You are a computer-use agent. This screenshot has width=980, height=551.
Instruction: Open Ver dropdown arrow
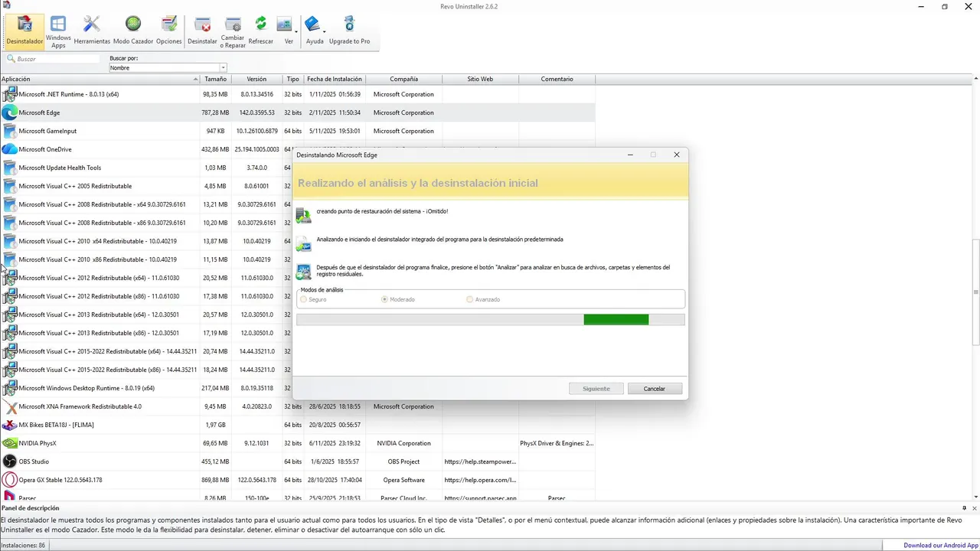296,32
